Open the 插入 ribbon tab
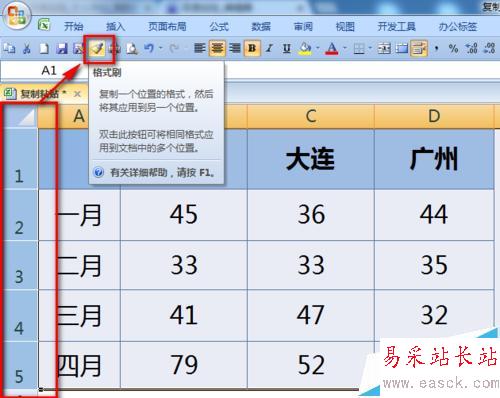 coord(115,26)
